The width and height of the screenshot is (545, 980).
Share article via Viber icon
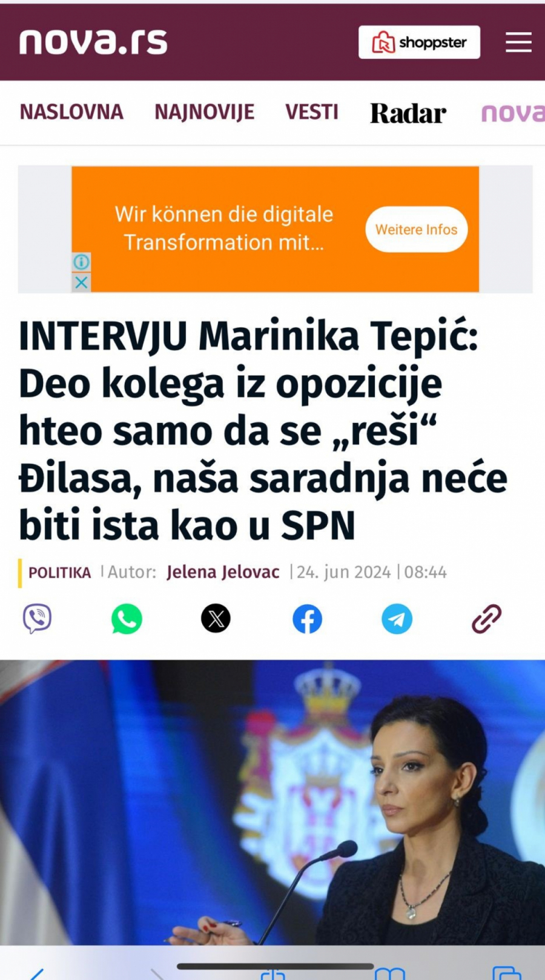click(37, 619)
